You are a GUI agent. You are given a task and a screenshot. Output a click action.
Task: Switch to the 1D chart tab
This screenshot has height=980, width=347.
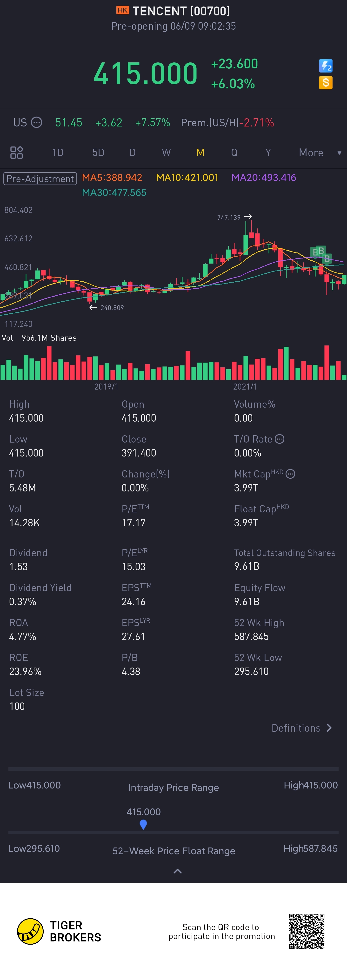pyautogui.click(x=58, y=152)
